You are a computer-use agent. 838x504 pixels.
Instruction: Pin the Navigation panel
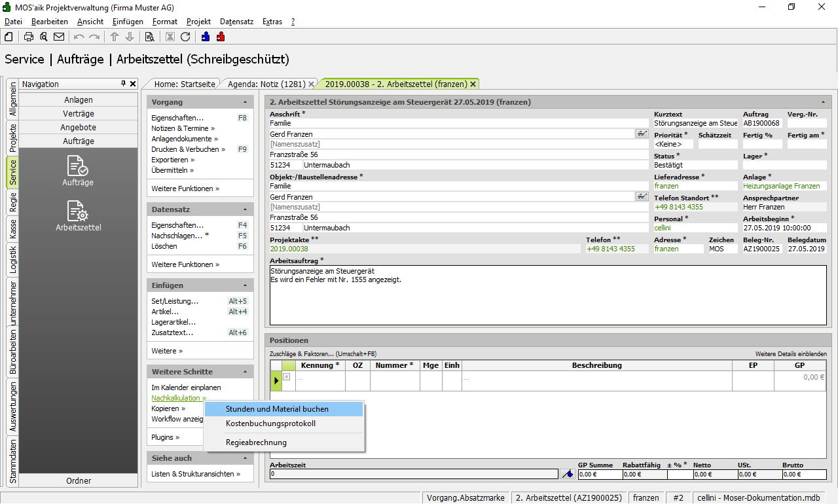123,84
